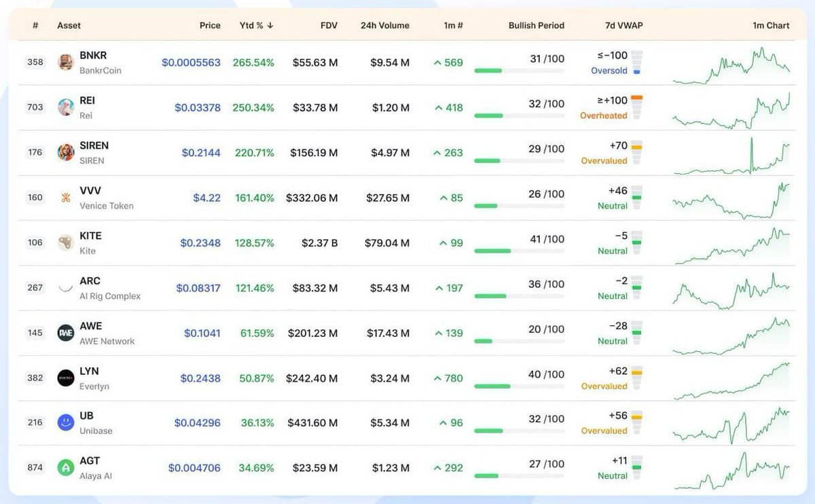The height and width of the screenshot is (504, 815).
Task: Click the AWE Network icon
Action: click(65, 332)
